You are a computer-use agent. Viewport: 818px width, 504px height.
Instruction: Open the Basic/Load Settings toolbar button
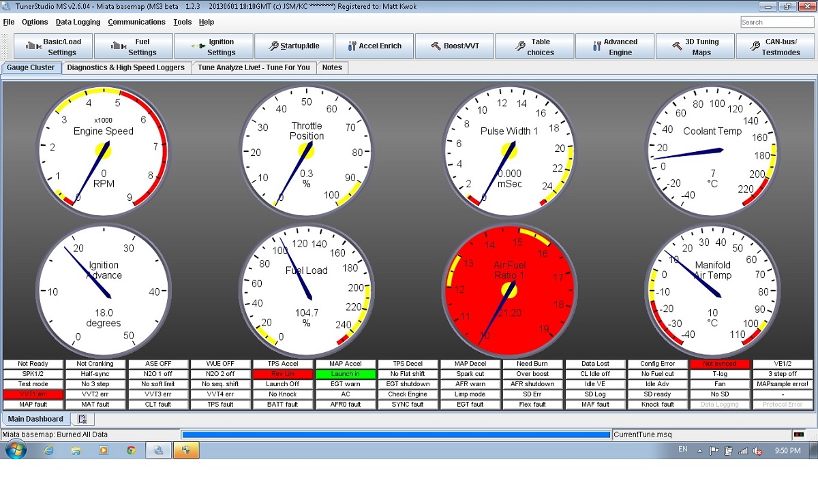pyautogui.click(x=53, y=46)
